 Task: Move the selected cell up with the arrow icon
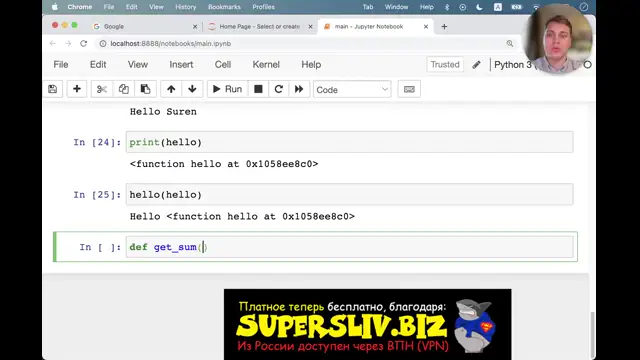pyautogui.click(x=171, y=89)
